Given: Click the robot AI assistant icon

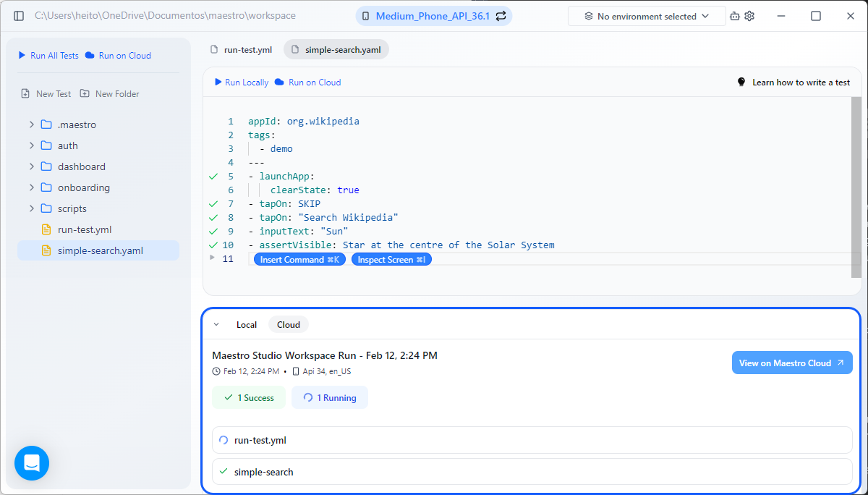Looking at the screenshot, I should [735, 16].
